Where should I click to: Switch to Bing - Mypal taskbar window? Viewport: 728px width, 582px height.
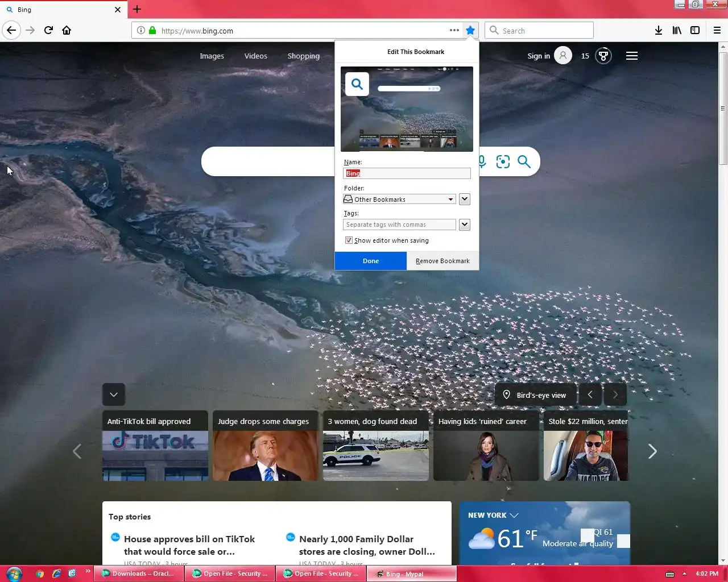412,573
